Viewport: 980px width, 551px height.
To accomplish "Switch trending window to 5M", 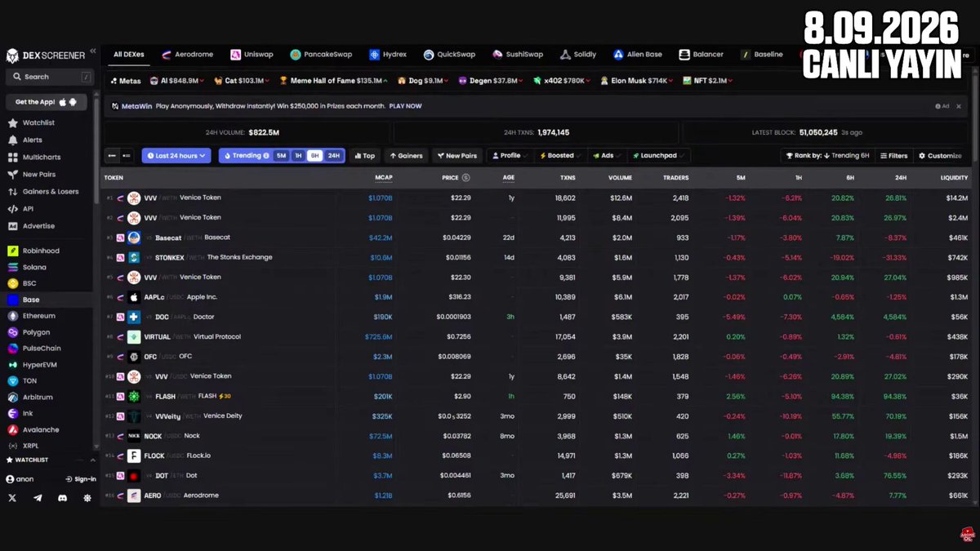I will point(281,156).
